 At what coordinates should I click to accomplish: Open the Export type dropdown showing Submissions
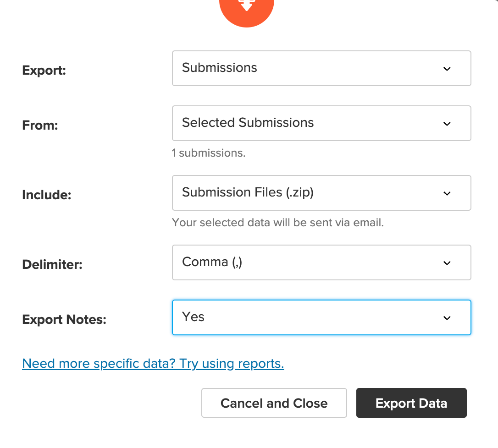[x=321, y=68]
